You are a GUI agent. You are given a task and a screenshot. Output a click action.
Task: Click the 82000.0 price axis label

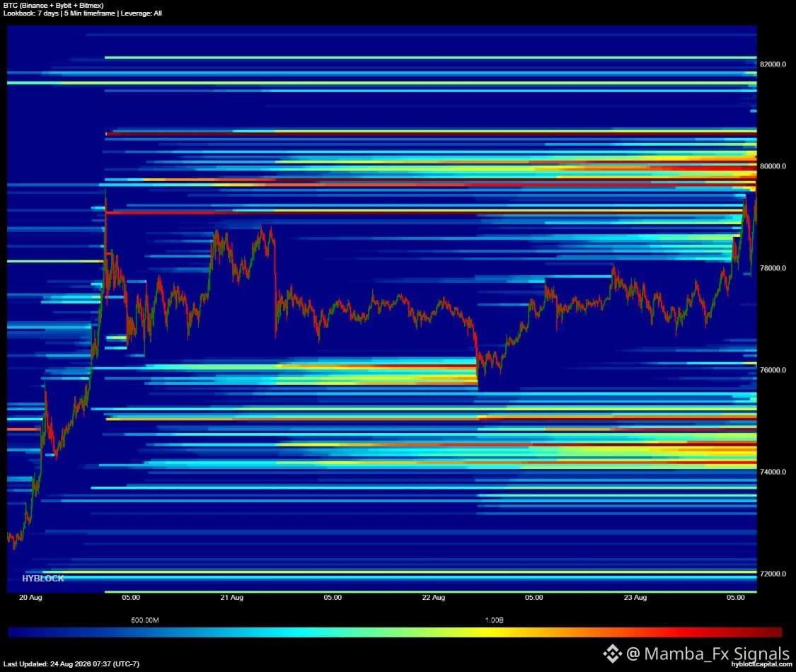(773, 64)
